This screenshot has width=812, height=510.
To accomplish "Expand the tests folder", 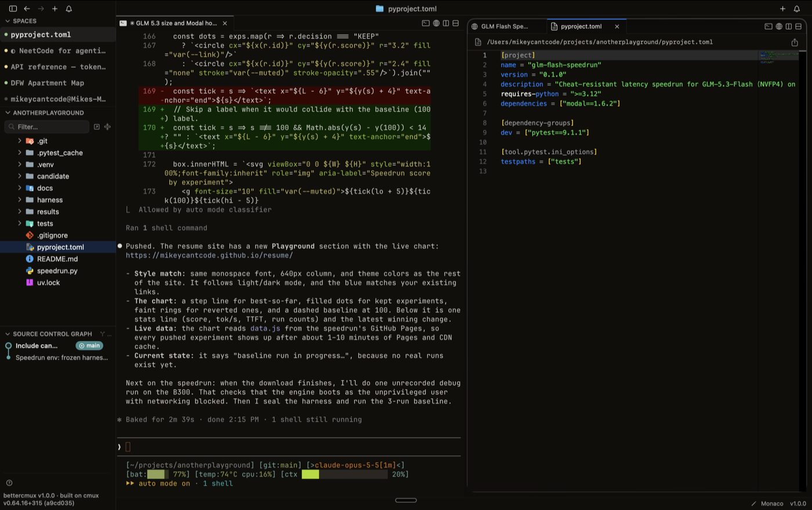I will (x=20, y=223).
